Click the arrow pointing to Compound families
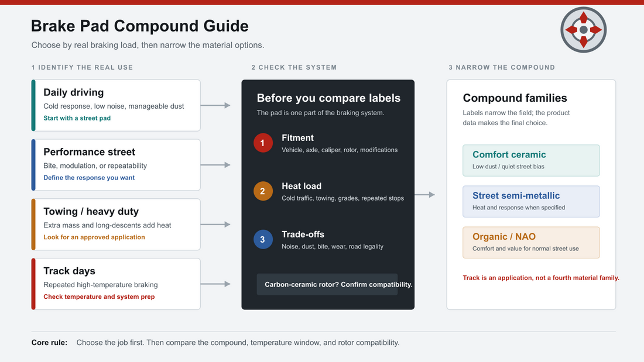Image resolution: width=644 pixels, height=362 pixels. 424,195
